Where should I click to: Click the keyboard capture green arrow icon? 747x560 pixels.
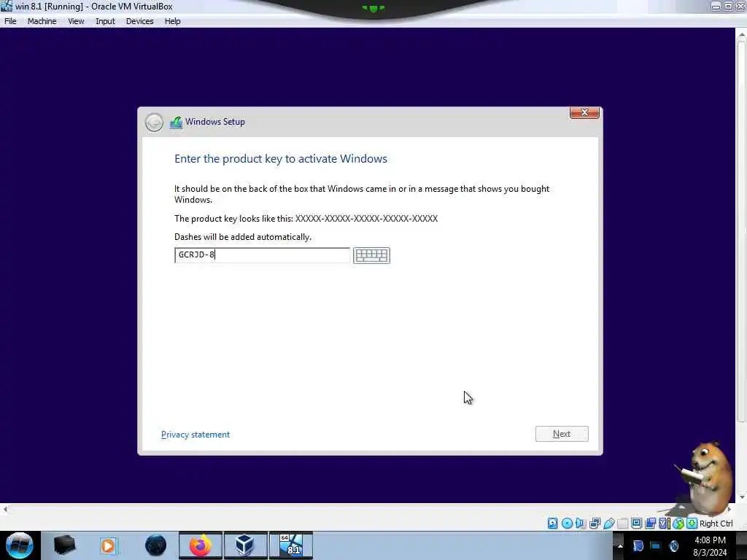(692, 524)
